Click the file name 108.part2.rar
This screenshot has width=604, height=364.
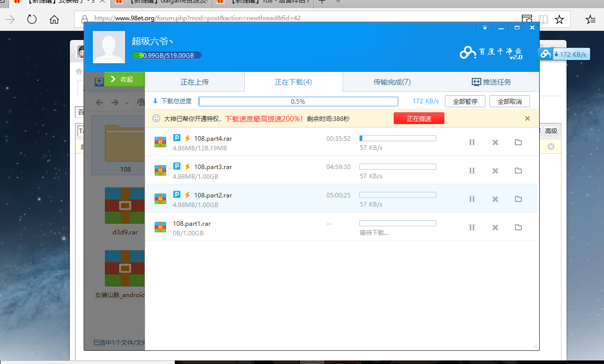pyautogui.click(x=213, y=195)
